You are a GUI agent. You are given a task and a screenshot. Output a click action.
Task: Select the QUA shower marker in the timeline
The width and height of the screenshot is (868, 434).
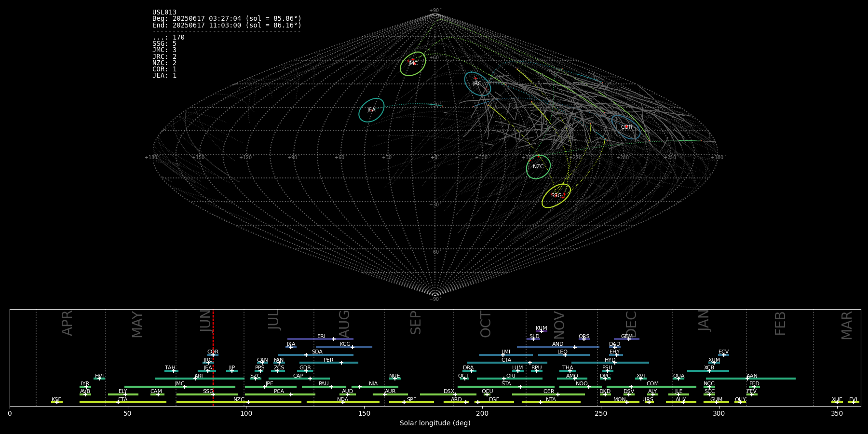click(678, 379)
